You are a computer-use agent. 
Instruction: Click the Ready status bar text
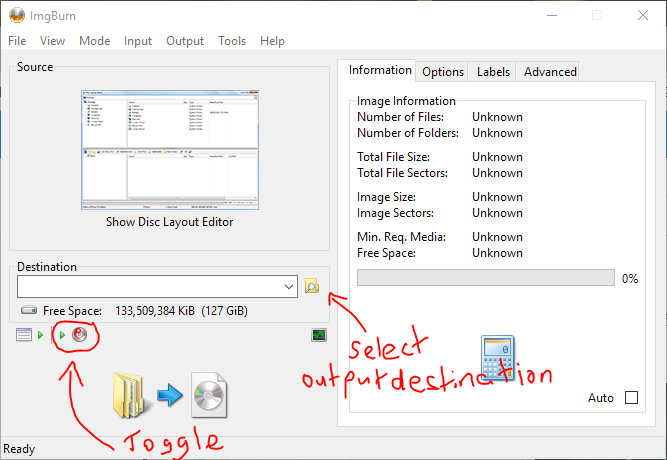pos(19,449)
